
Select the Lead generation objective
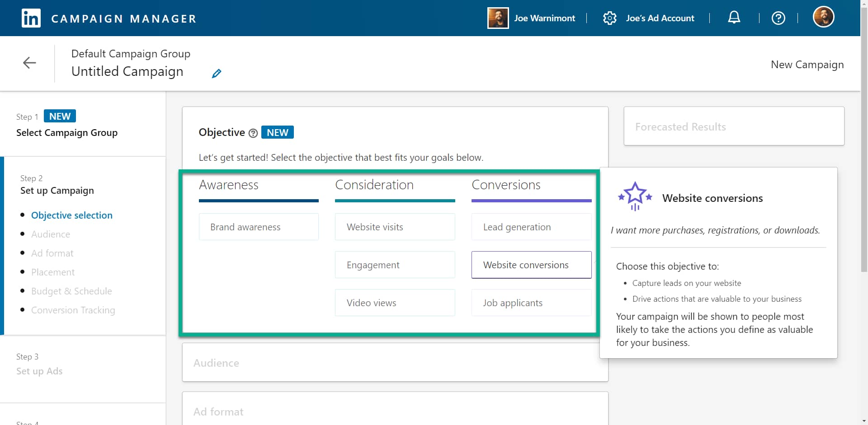pyautogui.click(x=531, y=227)
